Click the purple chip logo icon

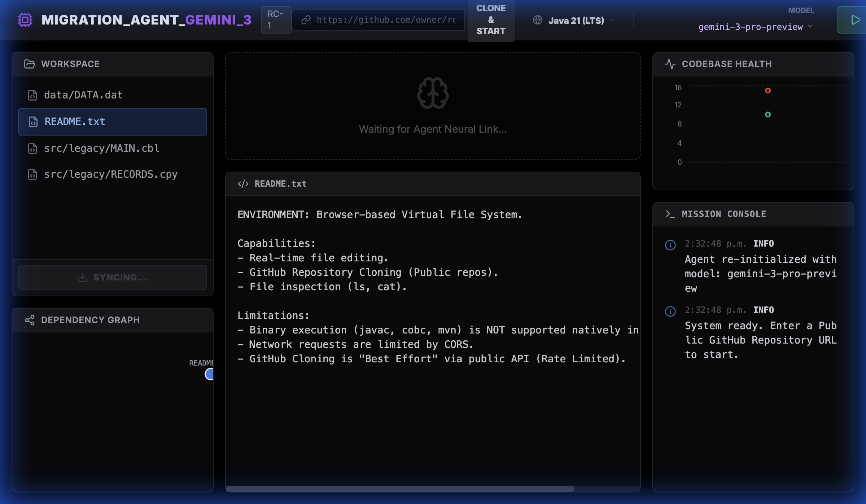[25, 20]
